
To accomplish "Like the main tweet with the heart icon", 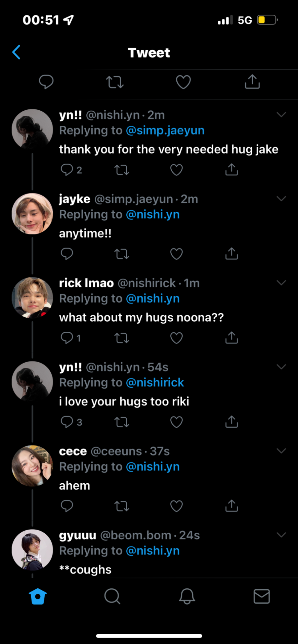I will [183, 82].
